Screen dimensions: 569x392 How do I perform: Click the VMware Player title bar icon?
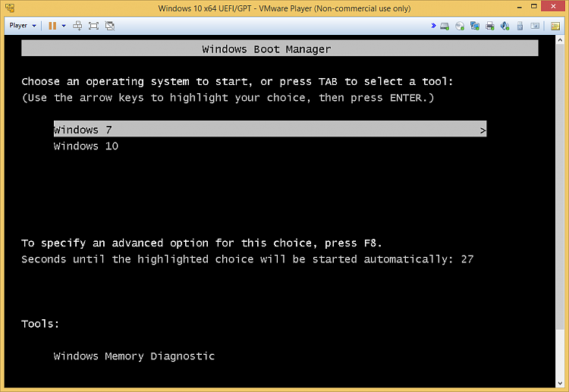pos(10,8)
